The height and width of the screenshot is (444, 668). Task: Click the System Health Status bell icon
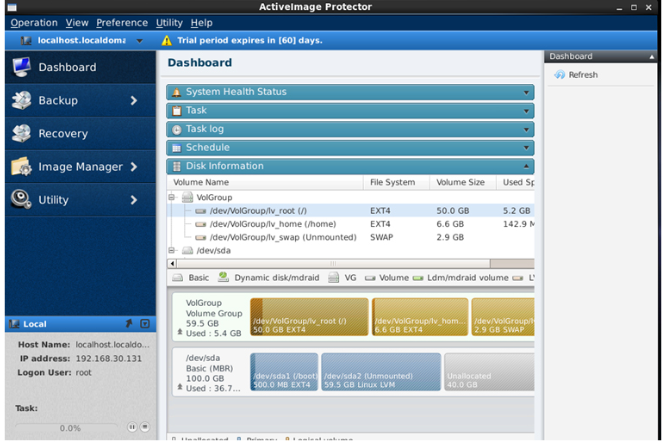coord(176,92)
